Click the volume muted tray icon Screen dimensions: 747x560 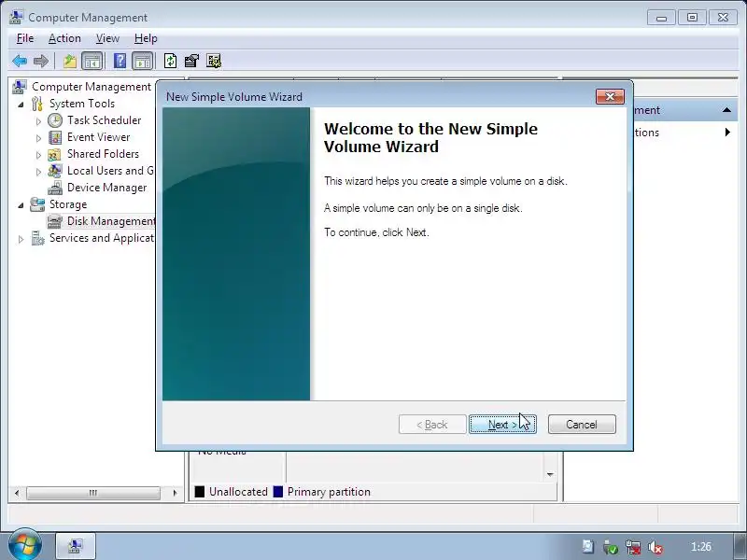point(655,547)
